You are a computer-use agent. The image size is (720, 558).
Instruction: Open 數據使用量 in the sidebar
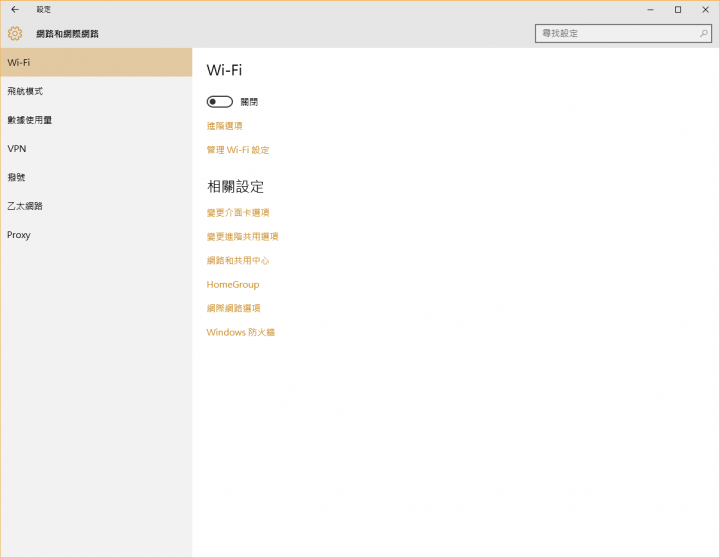click(96, 120)
